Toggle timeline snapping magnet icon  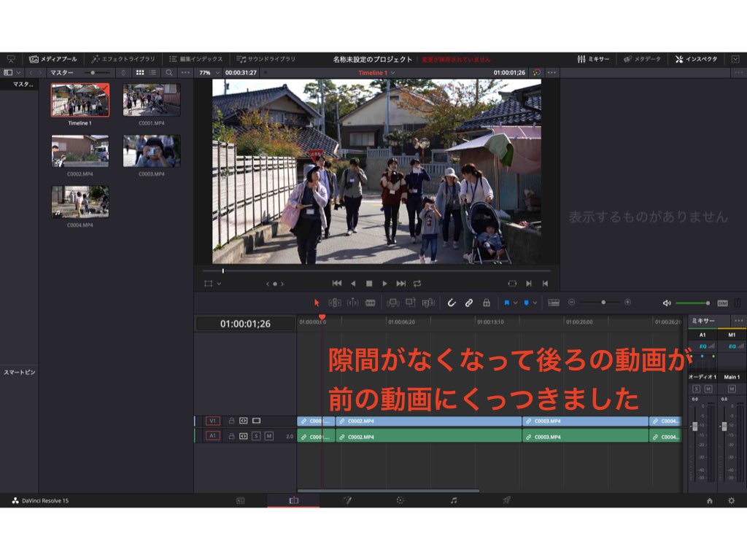point(451,303)
